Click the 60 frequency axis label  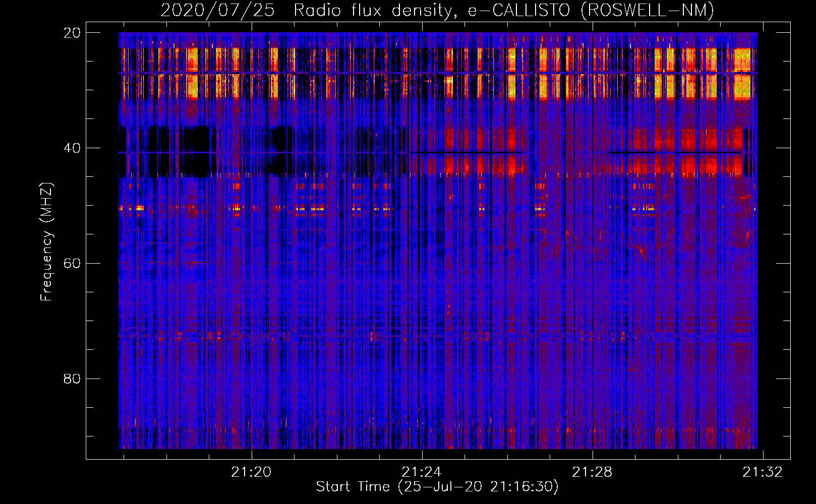72,264
